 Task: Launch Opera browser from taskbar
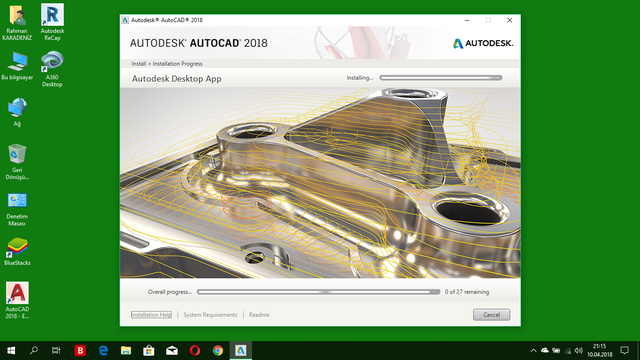click(195, 350)
